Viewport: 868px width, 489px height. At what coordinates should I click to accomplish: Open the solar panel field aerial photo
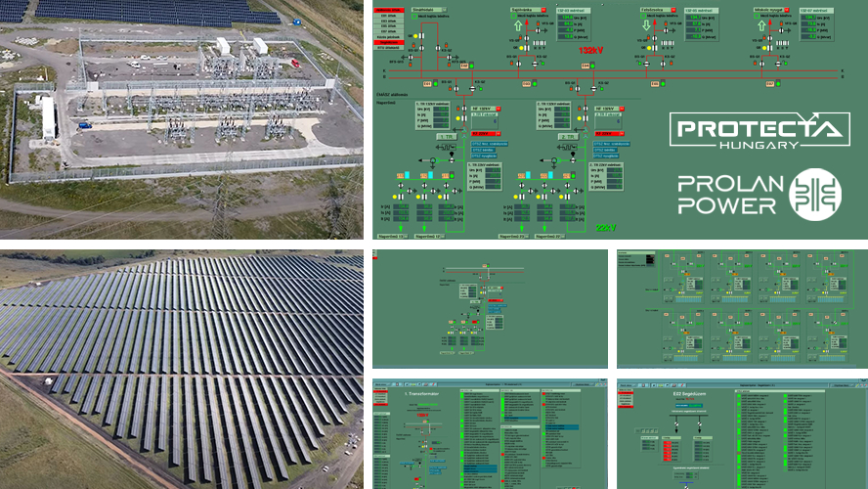tap(182, 370)
